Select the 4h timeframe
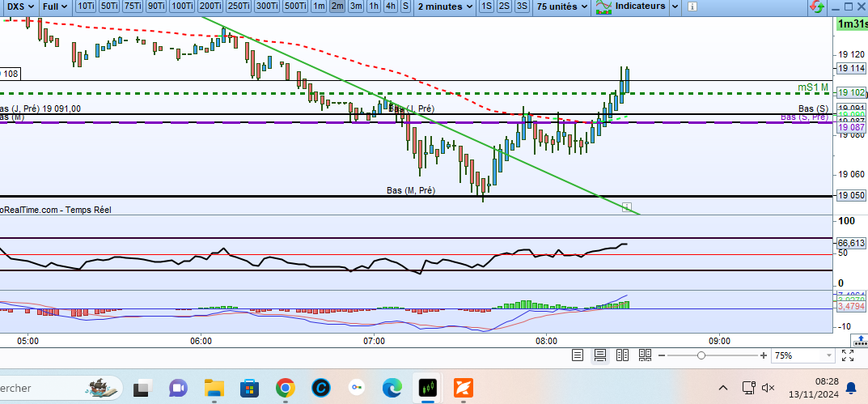This screenshot has height=404, width=868. 391,6
